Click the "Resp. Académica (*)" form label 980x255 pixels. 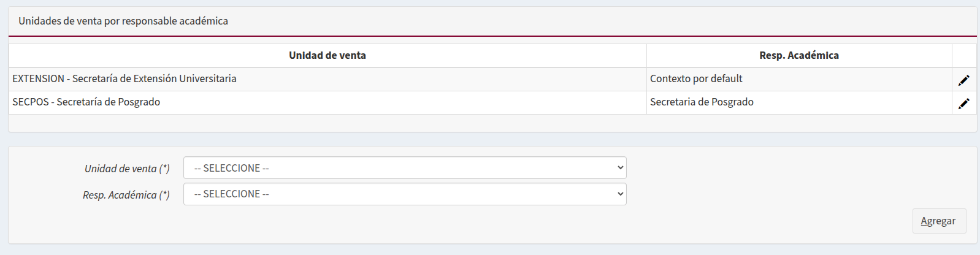pyautogui.click(x=126, y=195)
